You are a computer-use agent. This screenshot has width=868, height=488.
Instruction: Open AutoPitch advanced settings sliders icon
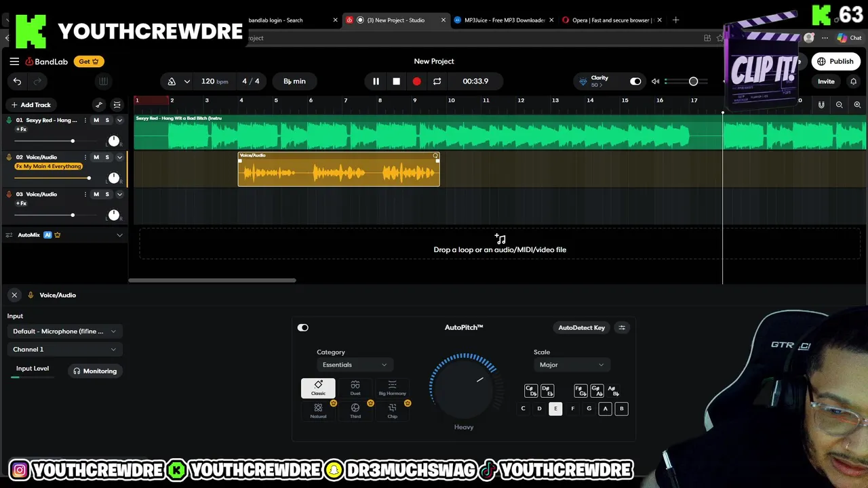tap(622, 328)
